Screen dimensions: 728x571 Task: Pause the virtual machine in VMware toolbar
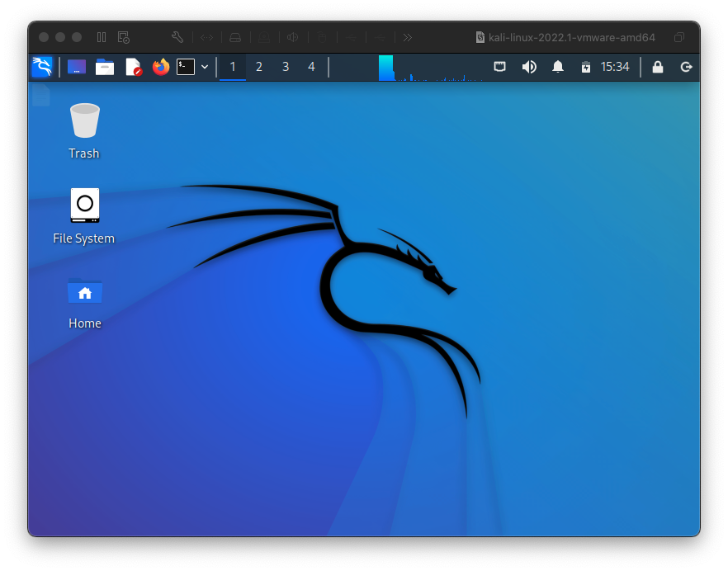(102, 37)
